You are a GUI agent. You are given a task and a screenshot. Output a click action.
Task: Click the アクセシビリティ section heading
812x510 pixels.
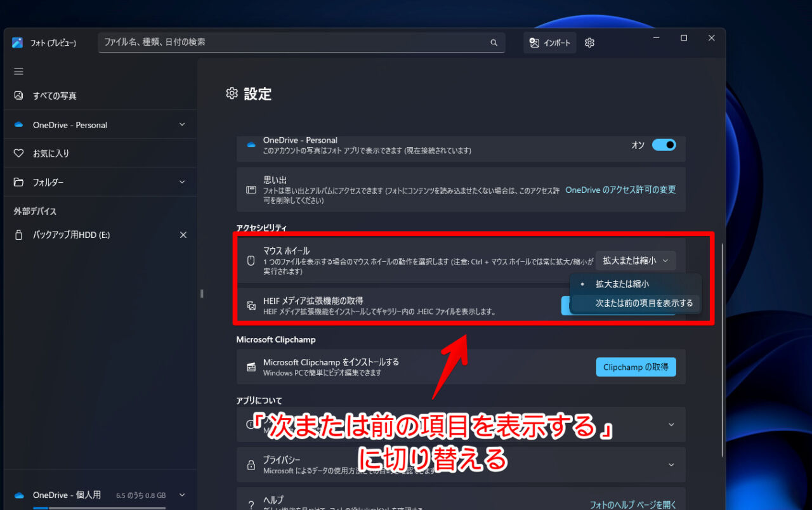[x=261, y=227]
